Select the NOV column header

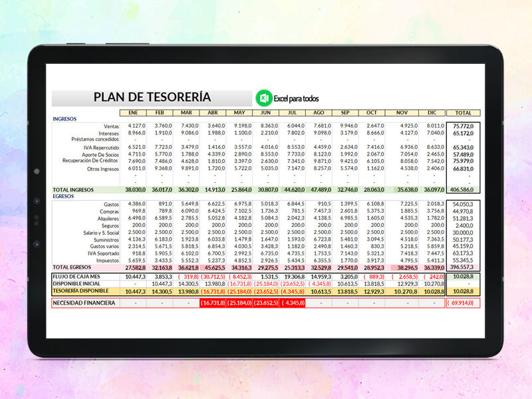click(402, 112)
